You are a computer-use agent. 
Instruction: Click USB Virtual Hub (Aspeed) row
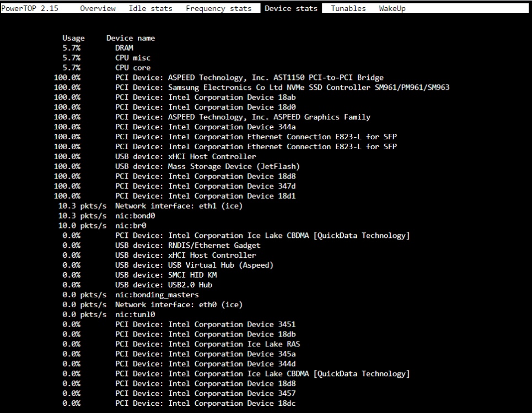168,265
